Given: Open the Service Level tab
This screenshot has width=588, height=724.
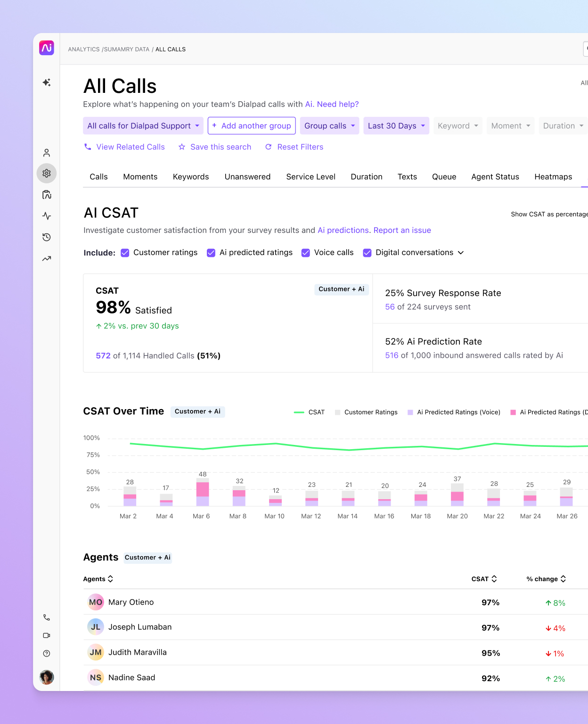Looking at the screenshot, I should point(310,177).
